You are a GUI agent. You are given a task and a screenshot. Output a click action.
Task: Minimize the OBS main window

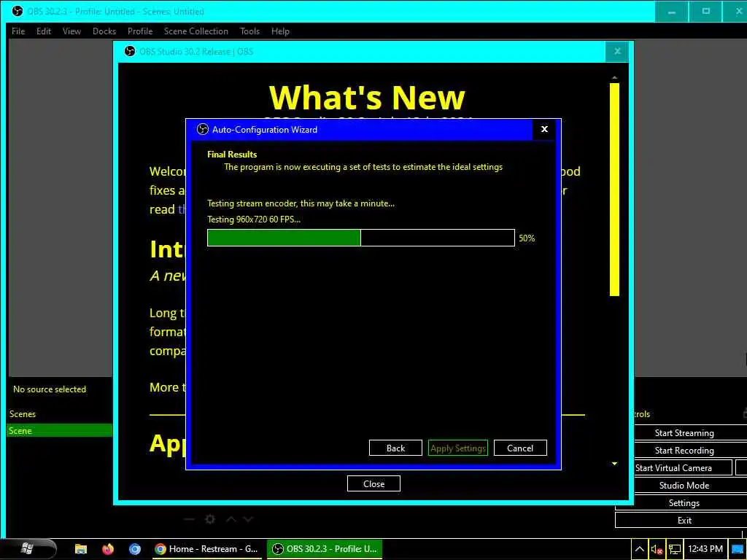coord(671,11)
